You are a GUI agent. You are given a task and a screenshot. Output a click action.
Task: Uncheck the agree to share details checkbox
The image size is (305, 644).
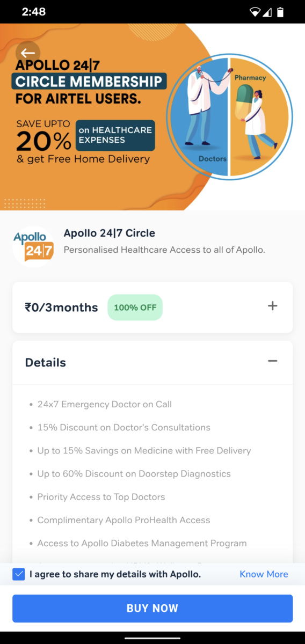(x=19, y=574)
